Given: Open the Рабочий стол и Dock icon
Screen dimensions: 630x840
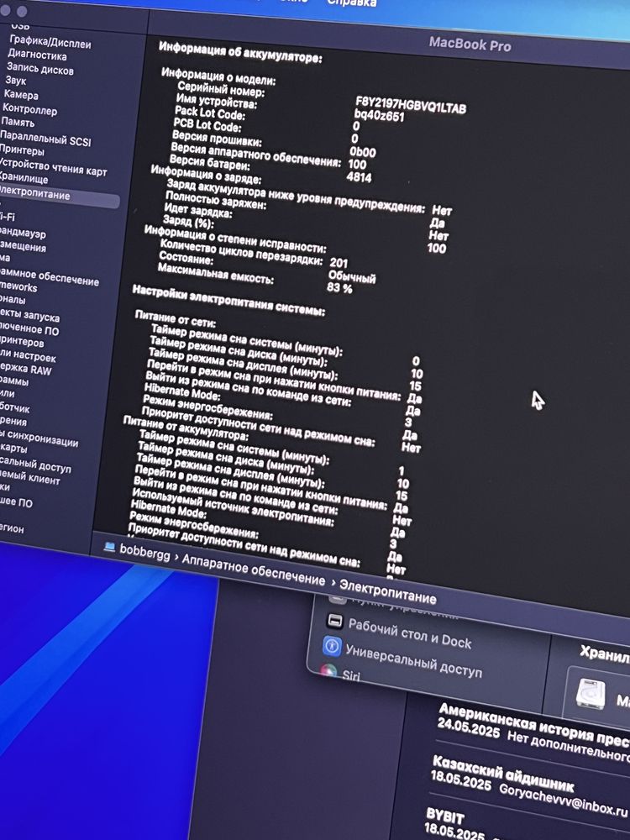Looking at the screenshot, I should point(334,621).
